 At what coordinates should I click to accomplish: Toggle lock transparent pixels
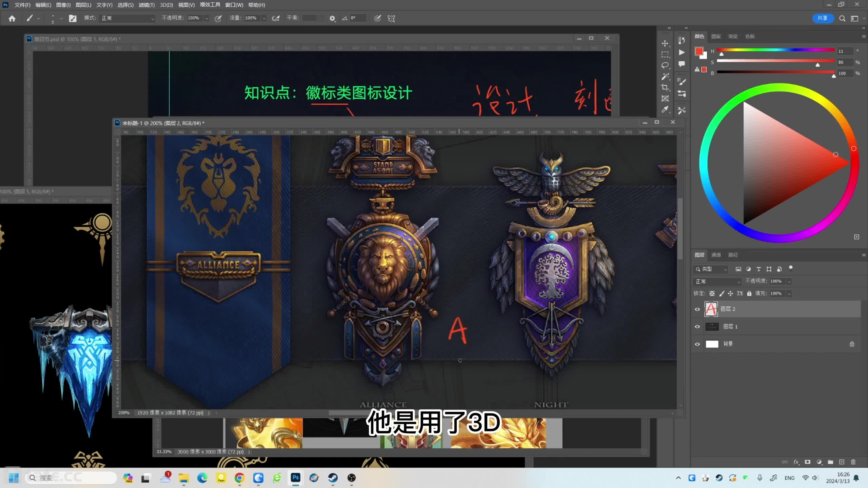point(712,293)
